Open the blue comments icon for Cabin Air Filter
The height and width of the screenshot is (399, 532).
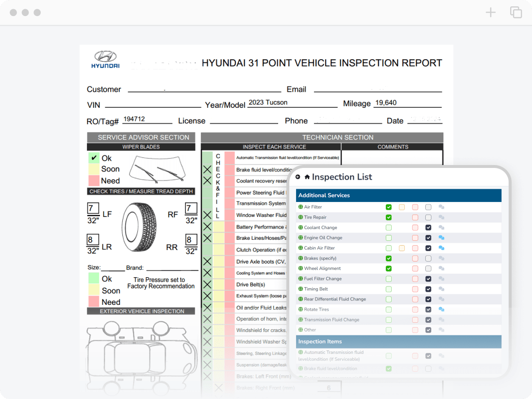441,248
